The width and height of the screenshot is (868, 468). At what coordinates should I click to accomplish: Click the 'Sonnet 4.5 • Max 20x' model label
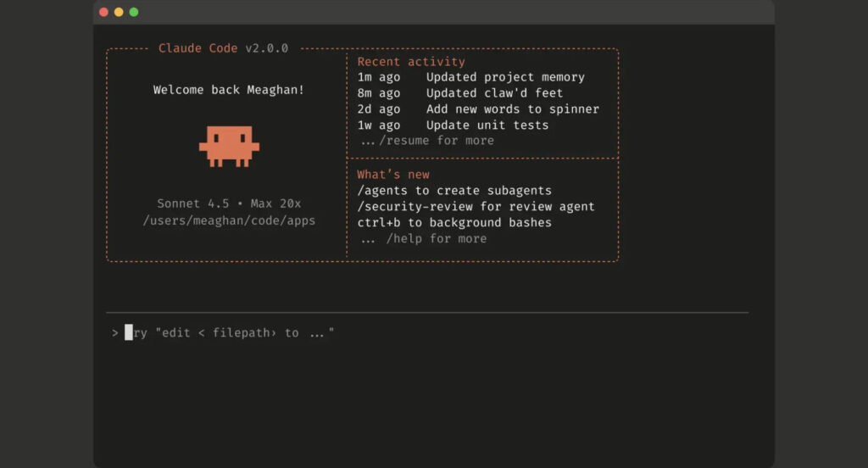coord(229,203)
